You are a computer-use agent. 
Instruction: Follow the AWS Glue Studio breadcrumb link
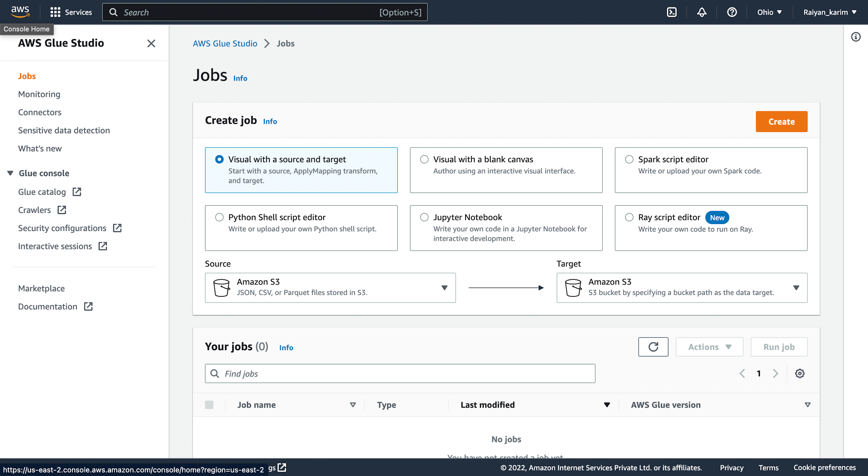(225, 43)
